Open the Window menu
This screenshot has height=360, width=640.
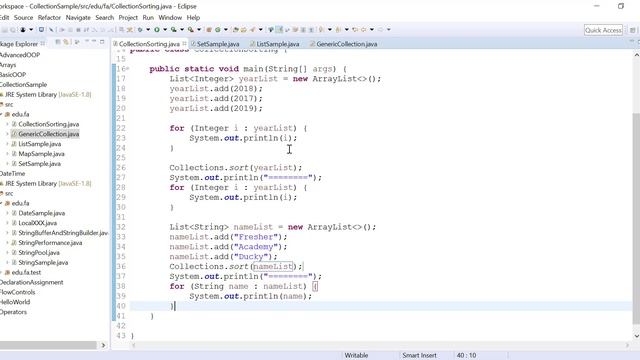point(170,18)
